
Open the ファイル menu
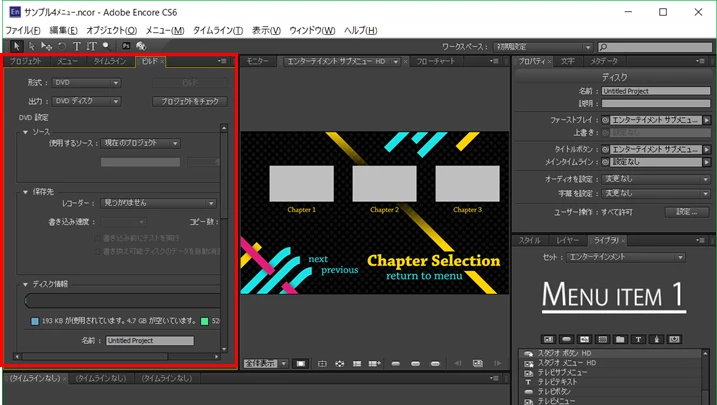tap(23, 30)
